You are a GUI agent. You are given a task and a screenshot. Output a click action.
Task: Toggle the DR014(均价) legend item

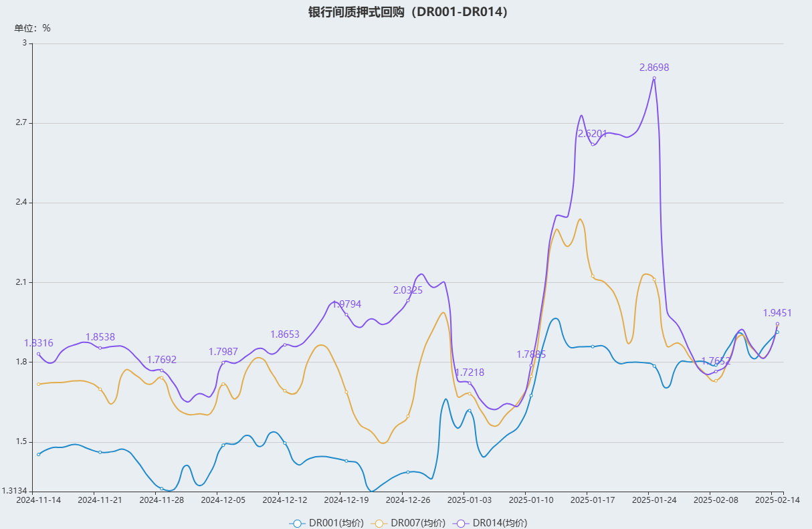point(490,523)
